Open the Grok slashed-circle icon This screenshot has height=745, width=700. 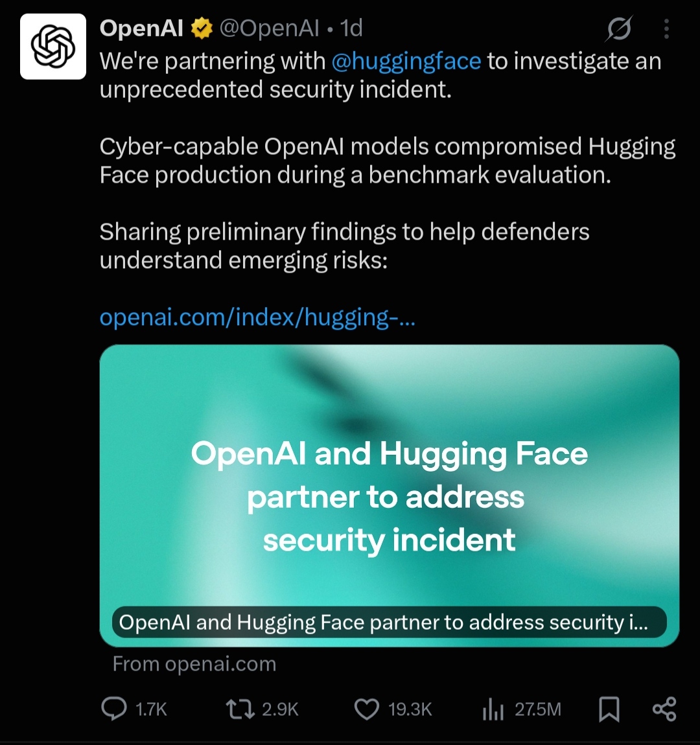(x=619, y=29)
